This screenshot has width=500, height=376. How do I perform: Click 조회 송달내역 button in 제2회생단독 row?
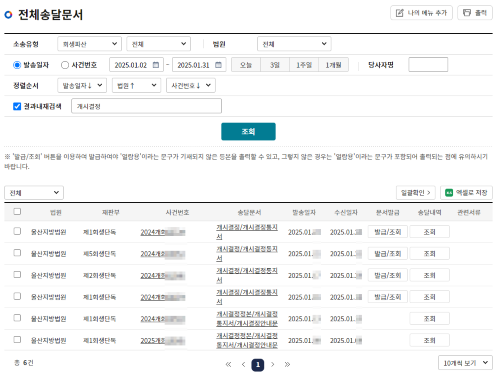429,275
